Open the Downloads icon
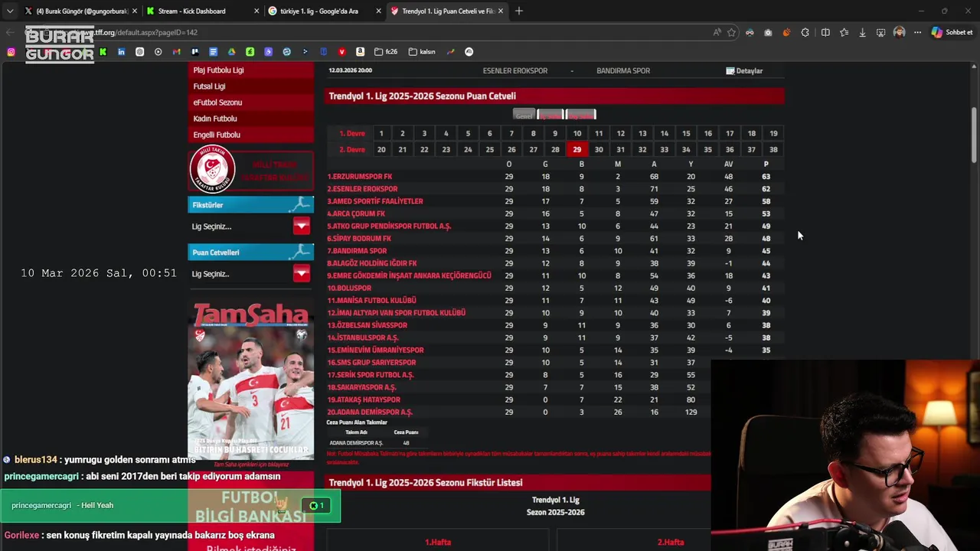980x551 pixels. [x=862, y=32]
